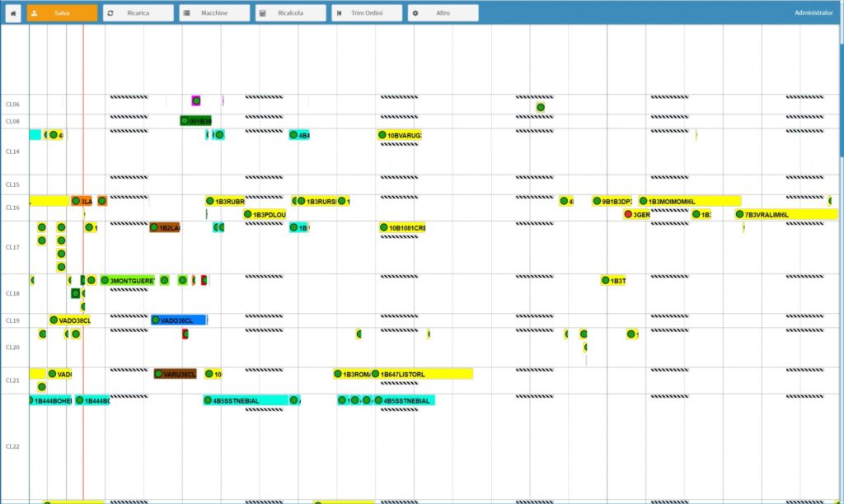The width and height of the screenshot is (844, 504).
Task: Select the magenta order block in row CL06
Action: click(x=196, y=100)
